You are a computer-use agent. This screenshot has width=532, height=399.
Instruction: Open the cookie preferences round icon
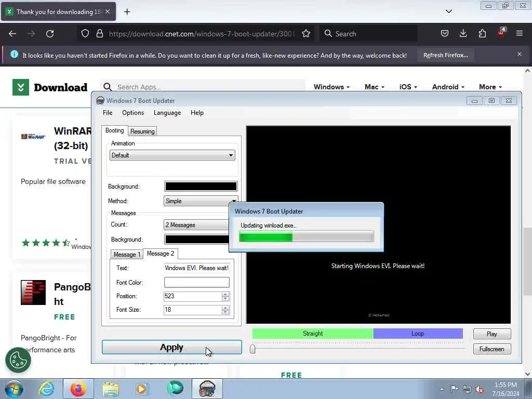tap(18, 360)
